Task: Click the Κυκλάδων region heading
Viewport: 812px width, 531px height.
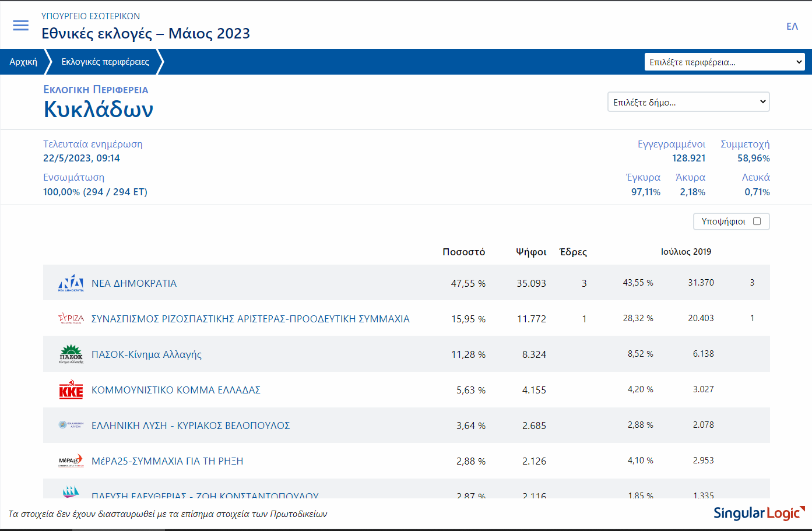Action: [x=99, y=109]
